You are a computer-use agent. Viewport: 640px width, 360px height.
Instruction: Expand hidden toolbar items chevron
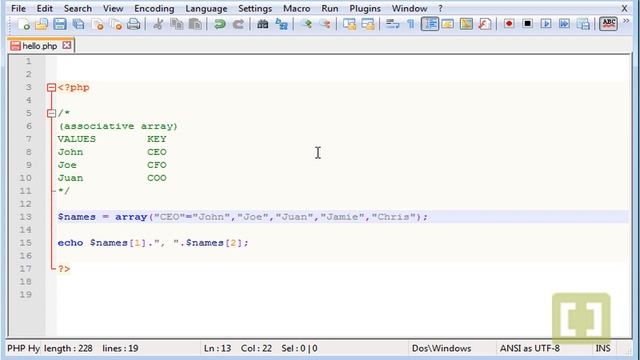coord(626,21)
